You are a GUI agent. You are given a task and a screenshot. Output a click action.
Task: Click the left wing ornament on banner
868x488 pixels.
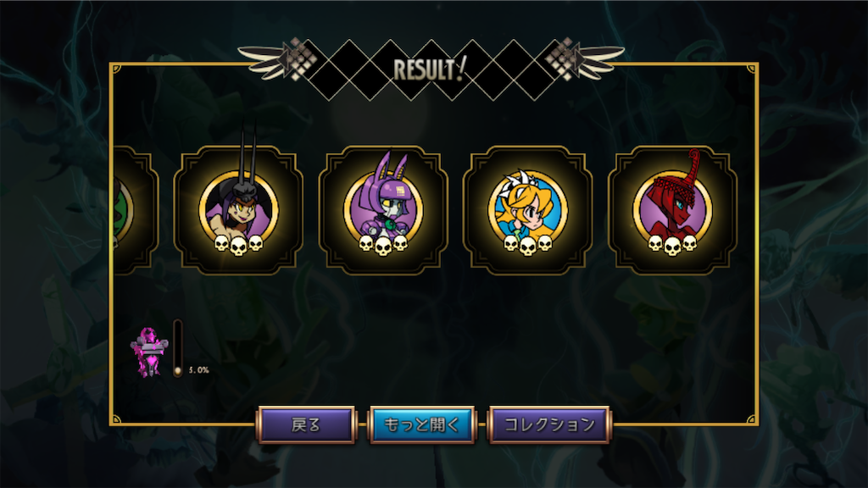point(271,61)
